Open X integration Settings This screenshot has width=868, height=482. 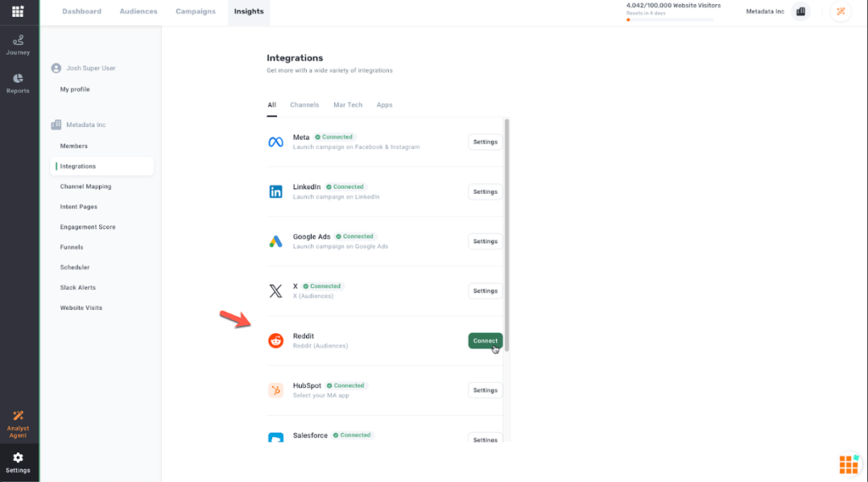(x=485, y=291)
